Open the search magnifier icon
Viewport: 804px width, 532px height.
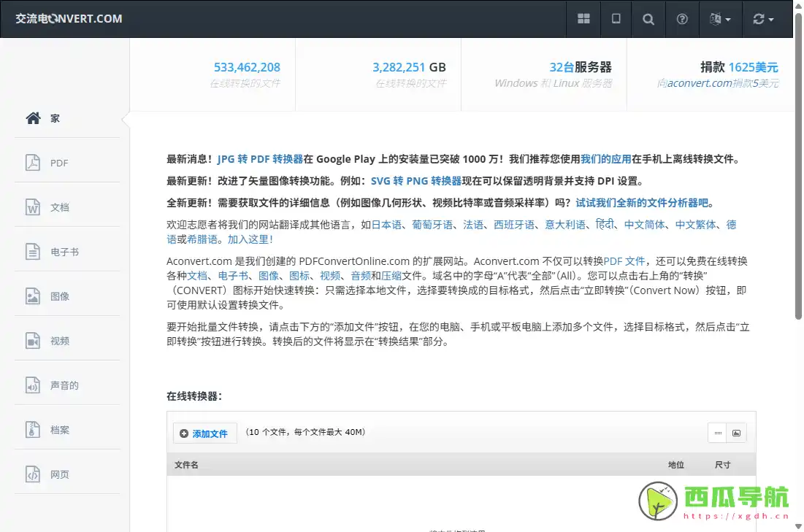(648, 19)
